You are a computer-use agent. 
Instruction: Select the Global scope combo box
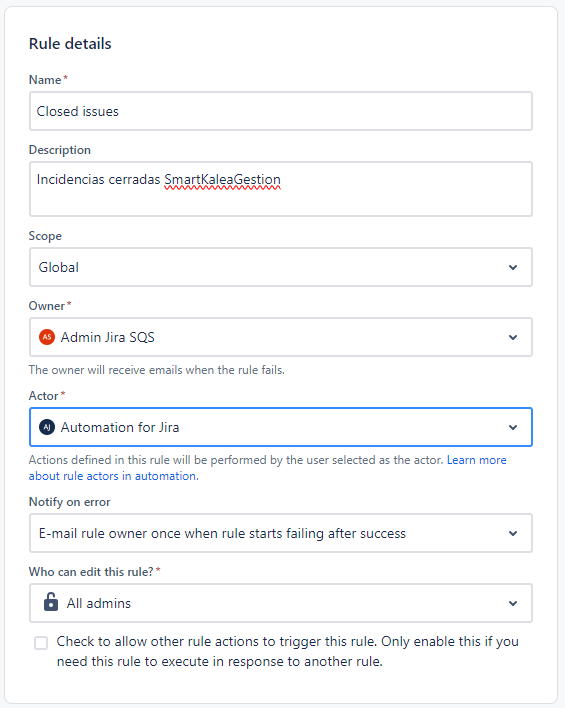(x=281, y=267)
